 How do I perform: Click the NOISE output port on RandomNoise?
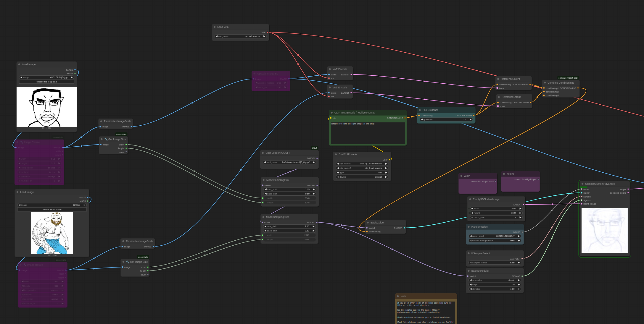[x=522, y=232]
